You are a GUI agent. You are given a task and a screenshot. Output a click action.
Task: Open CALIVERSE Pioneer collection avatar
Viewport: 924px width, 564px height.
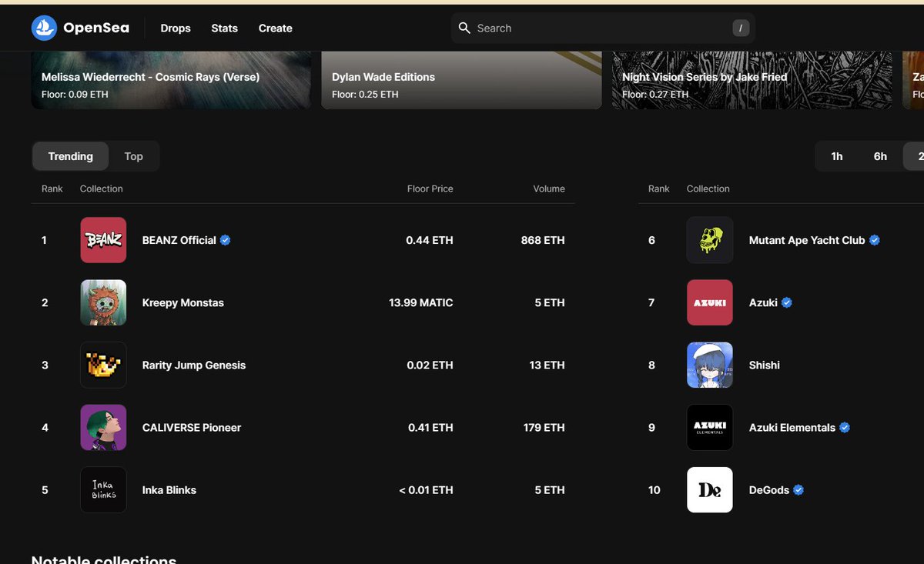point(103,427)
